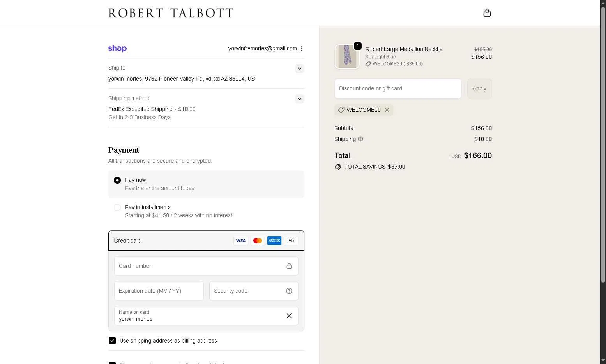Click the discount tag icon under XL / Light Blue
Screen dimensions: 606x364
(368, 64)
